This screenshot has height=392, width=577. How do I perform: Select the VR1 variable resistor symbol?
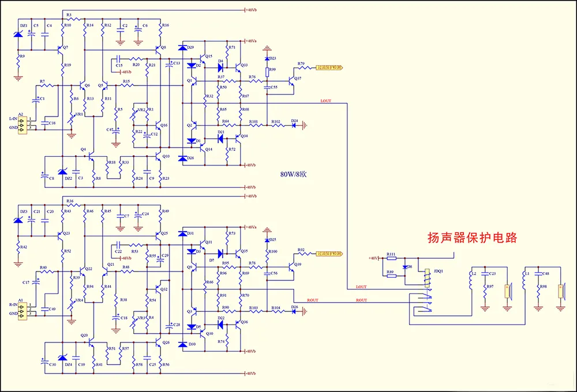pyautogui.click(x=72, y=118)
